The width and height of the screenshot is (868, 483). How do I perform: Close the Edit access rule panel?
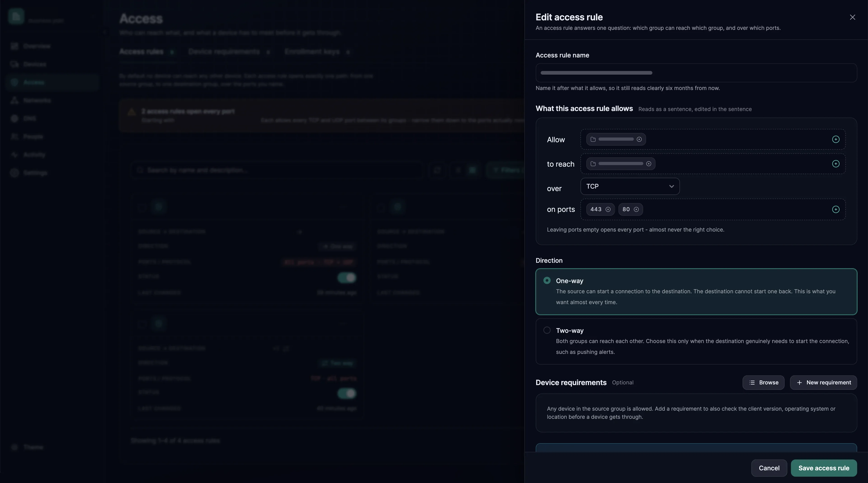(852, 17)
